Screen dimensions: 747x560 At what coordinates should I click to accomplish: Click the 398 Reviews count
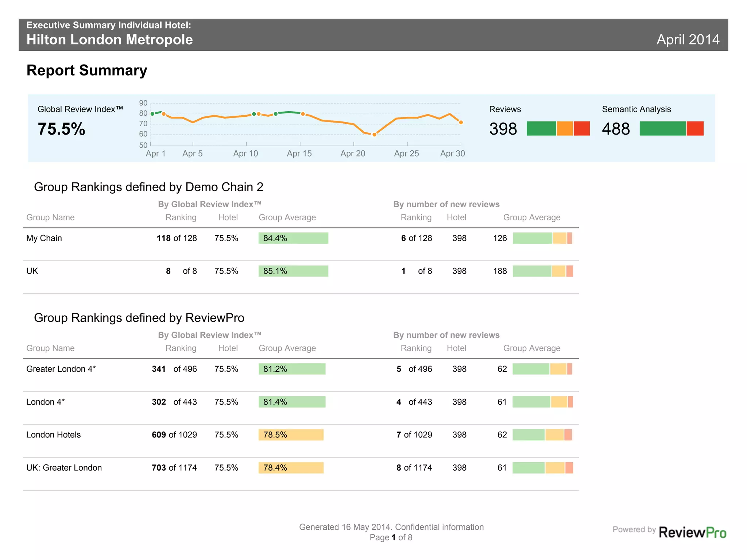(x=503, y=129)
